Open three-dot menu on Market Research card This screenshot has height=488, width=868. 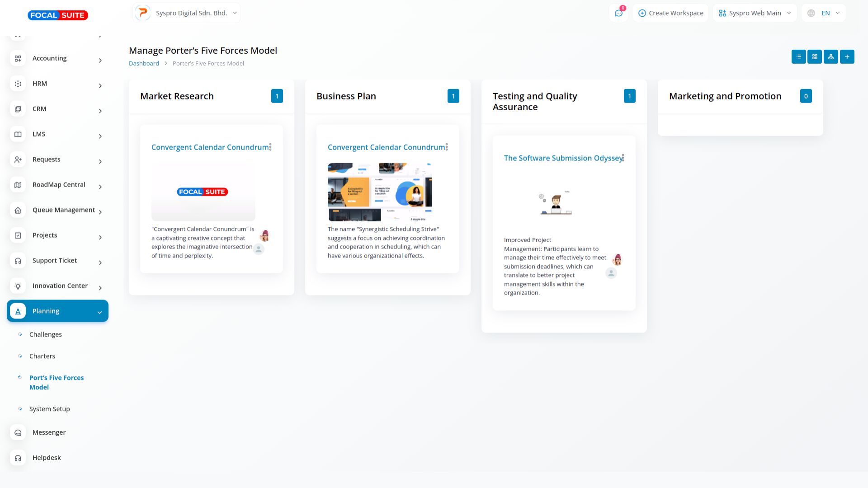270,147
